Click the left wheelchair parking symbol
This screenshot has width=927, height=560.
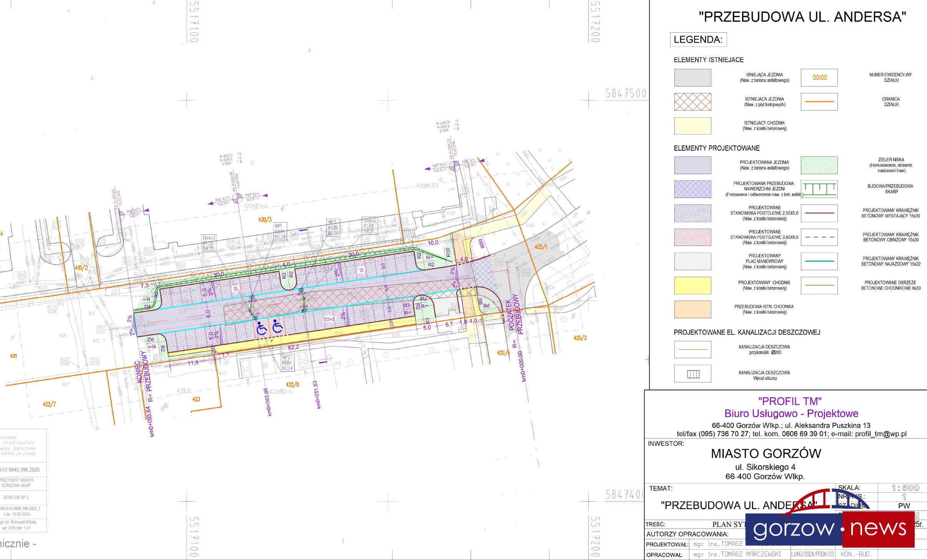[261, 328]
